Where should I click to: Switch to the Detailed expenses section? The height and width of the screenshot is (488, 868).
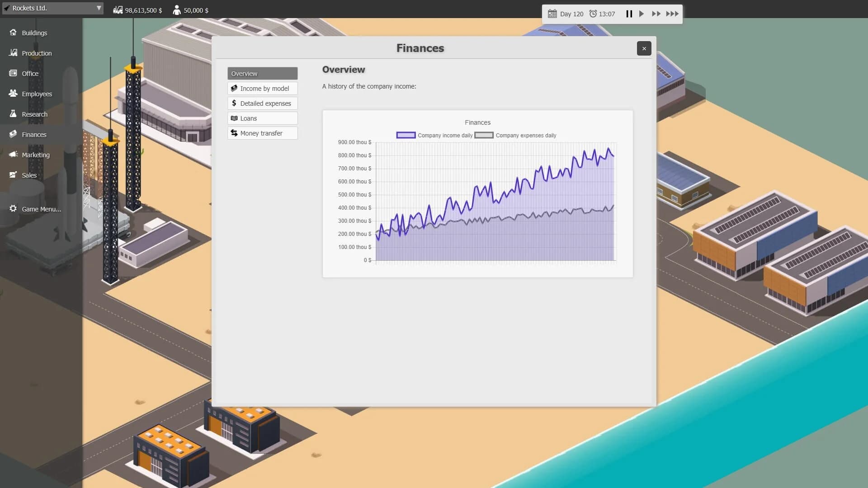[262, 103]
